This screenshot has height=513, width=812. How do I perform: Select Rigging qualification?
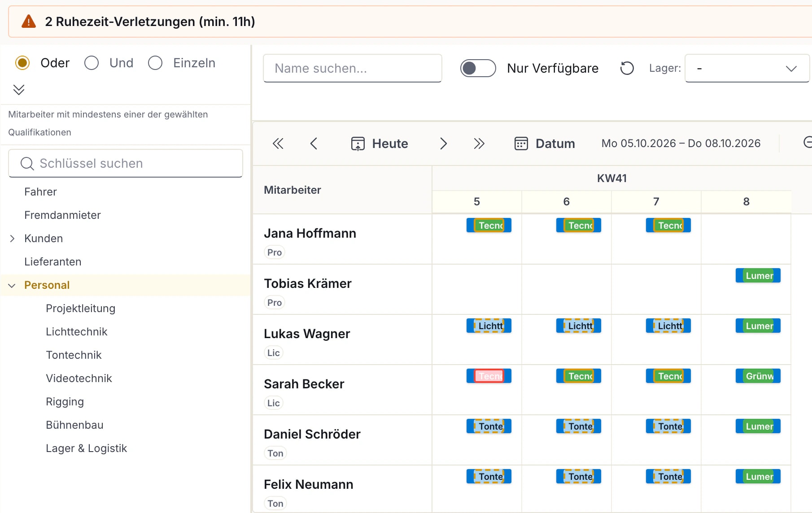[x=65, y=402]
